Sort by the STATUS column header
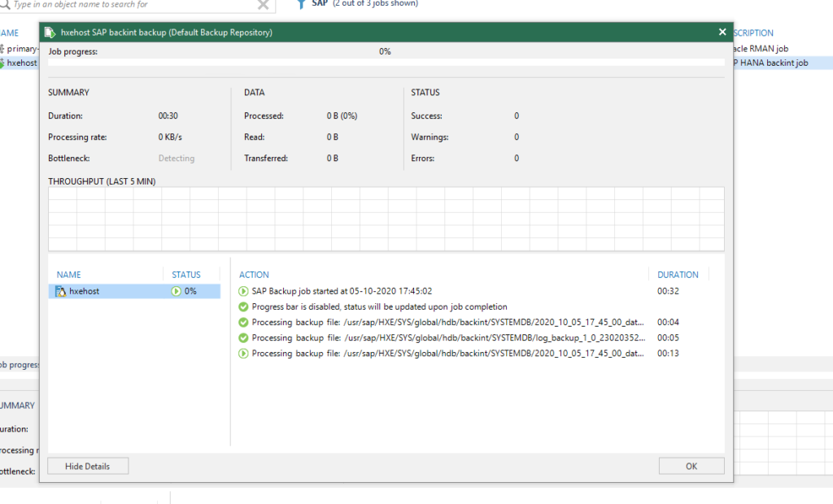 (186, 275)
